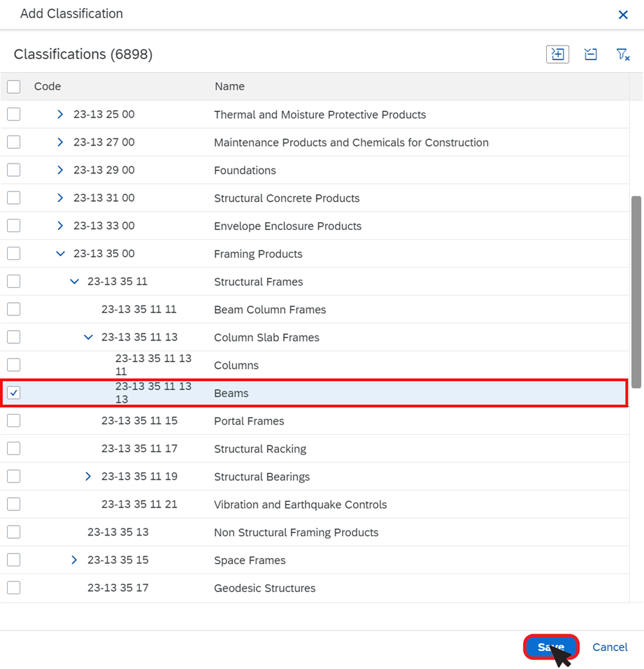Expand the 23-13 31 00 node
Image resolution: width=644 pixels, height=669 pixels.
pyautogui.click(x=60, y=198)
